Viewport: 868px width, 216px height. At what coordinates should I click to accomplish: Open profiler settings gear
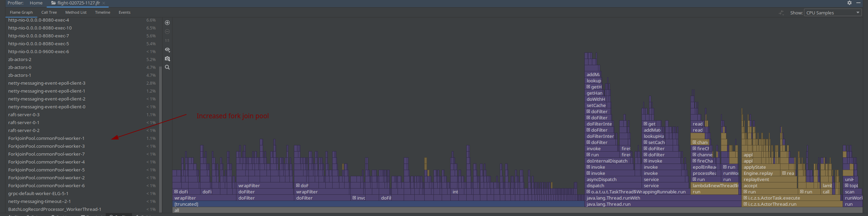coord(850,3)
